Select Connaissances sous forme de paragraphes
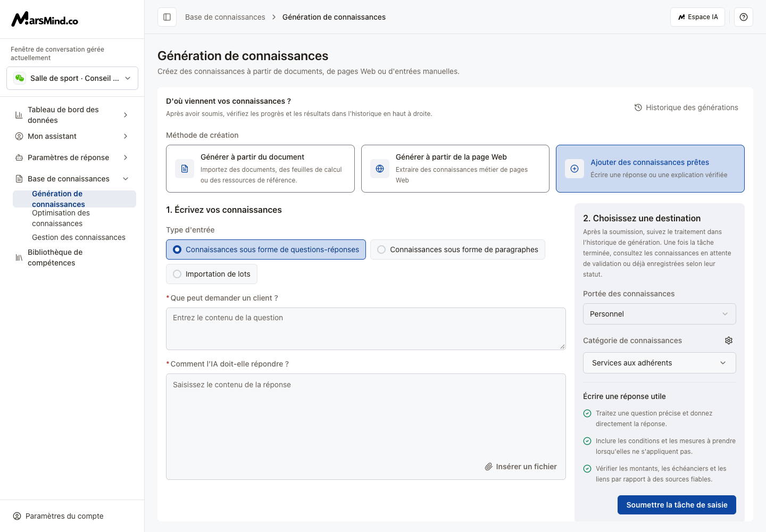Screen dimensions: 766x532 (457, 250)
